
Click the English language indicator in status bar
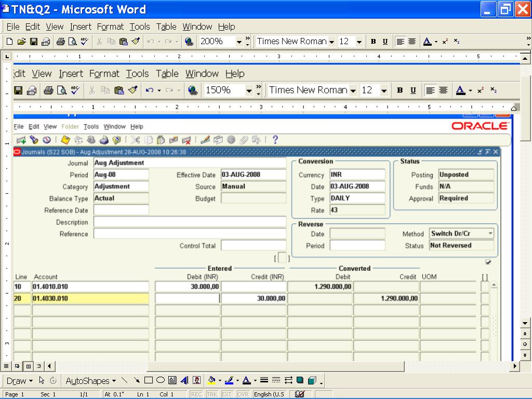pyautogui.click(x=269, y=394)
